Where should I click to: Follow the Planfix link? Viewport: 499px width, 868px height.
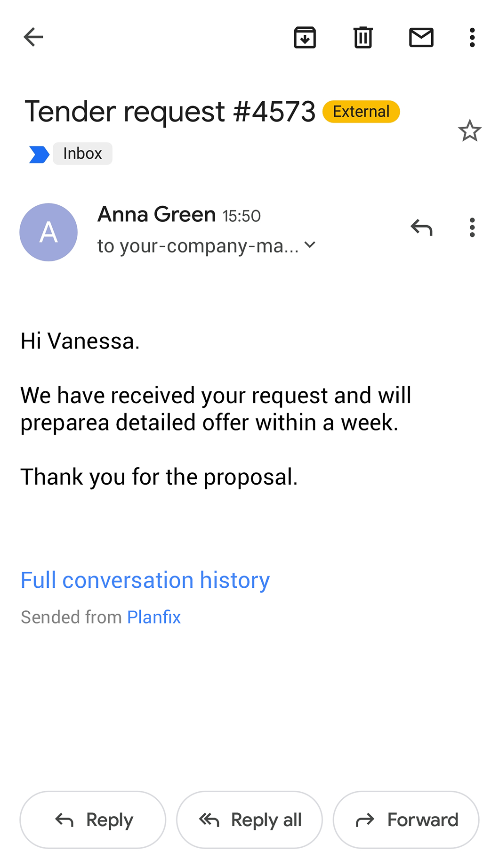154,617
